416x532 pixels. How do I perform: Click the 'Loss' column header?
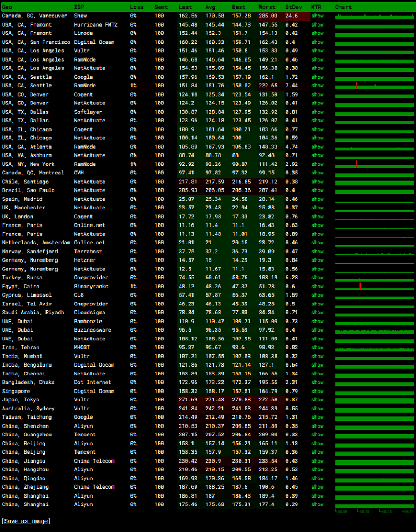click(x=136, y=7)
